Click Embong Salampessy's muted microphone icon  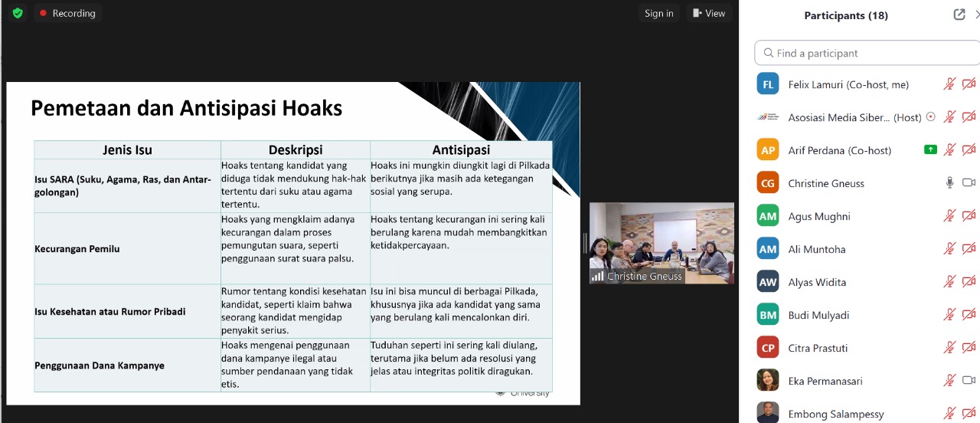pyautogui.click(x=949, y=414)
